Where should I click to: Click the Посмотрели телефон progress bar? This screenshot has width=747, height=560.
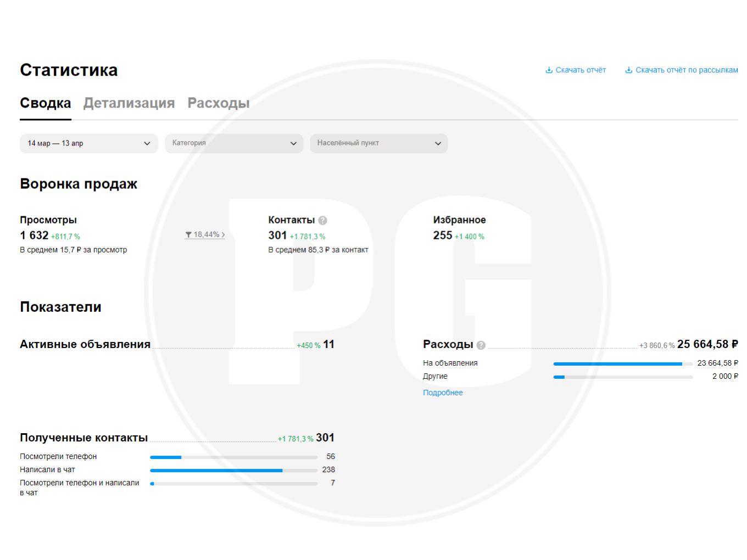coord(234,457)
